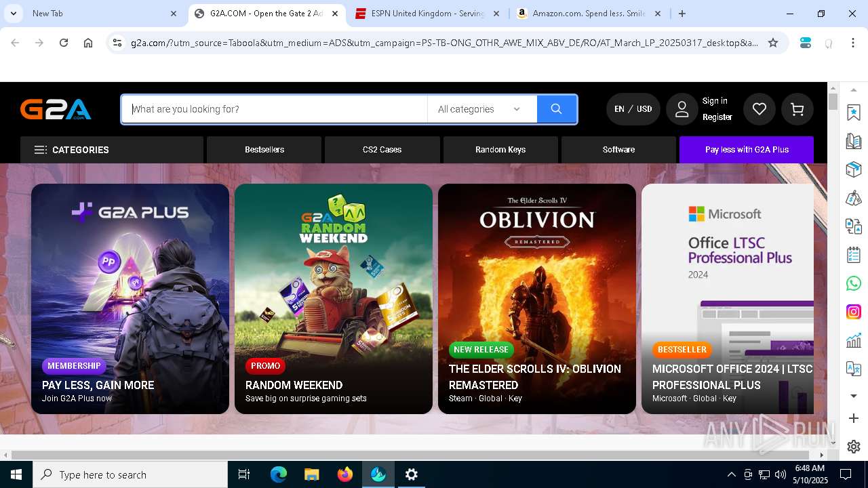Click the blue search magnifier button
Image resolution: width=868 pixels, height=488 pixels.
(557, 109)
